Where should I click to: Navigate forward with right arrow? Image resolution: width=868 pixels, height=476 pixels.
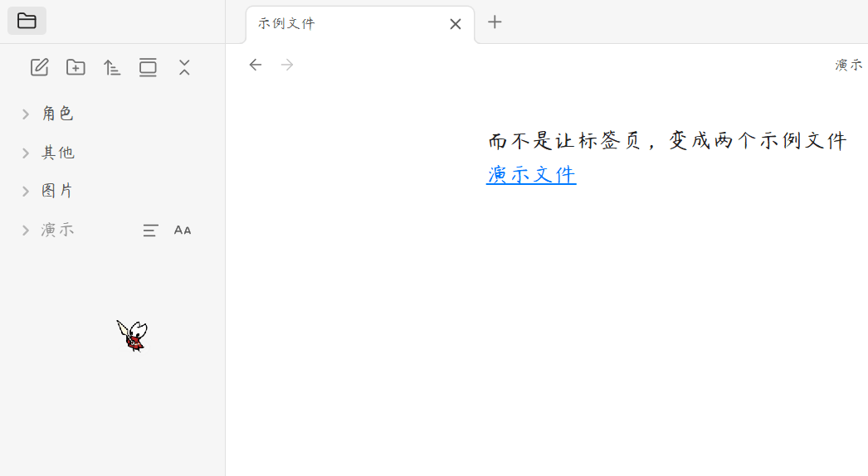tap(287, 65)
